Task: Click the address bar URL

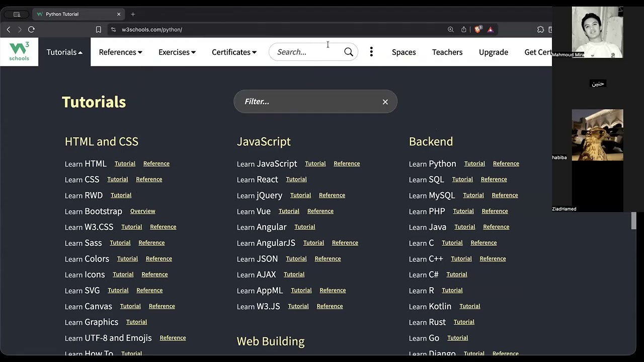Action: coord(152,30)
